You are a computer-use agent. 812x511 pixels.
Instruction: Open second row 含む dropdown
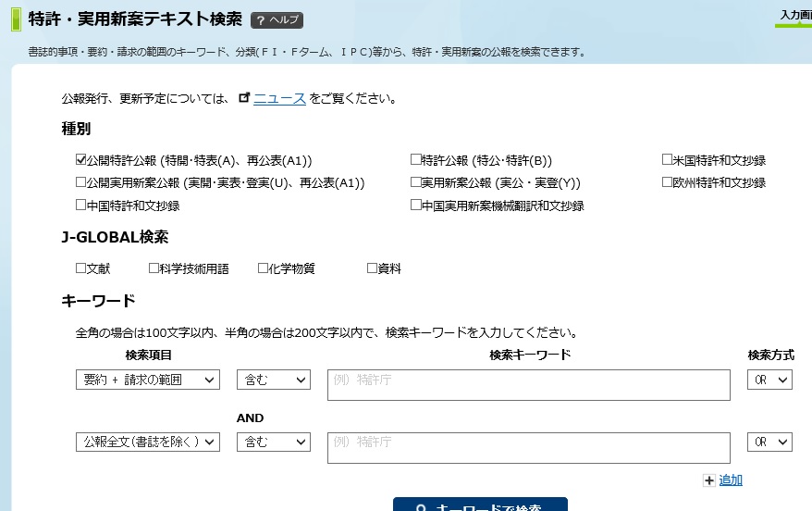click(274, 442)
